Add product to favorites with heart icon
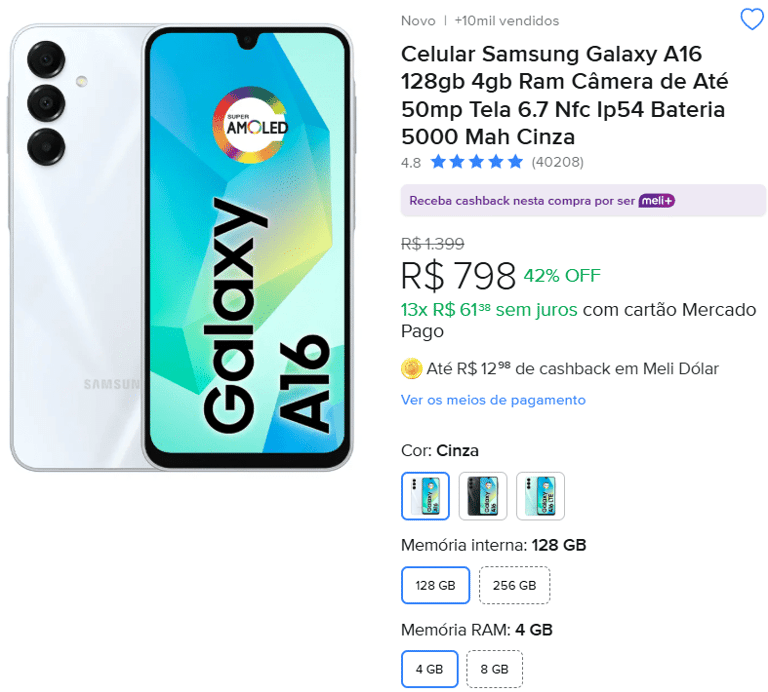 pos(751,19)
